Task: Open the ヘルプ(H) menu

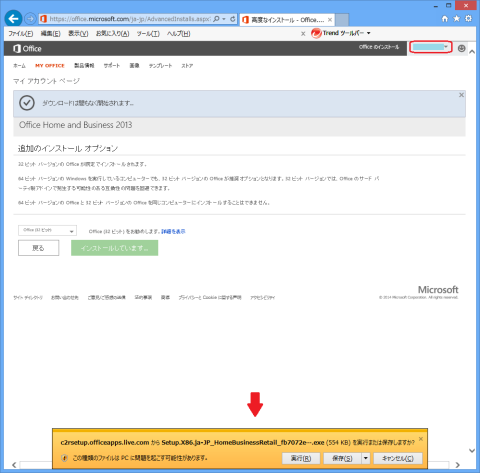Action: [178, 33]
